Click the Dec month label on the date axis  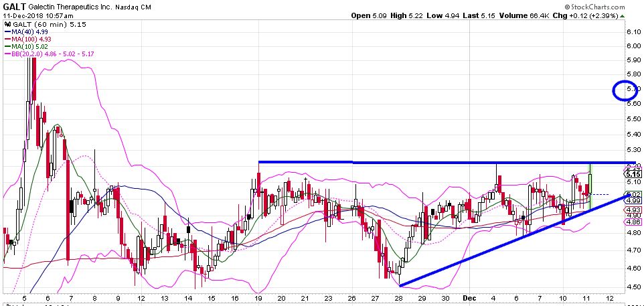(x=469, y=298)
